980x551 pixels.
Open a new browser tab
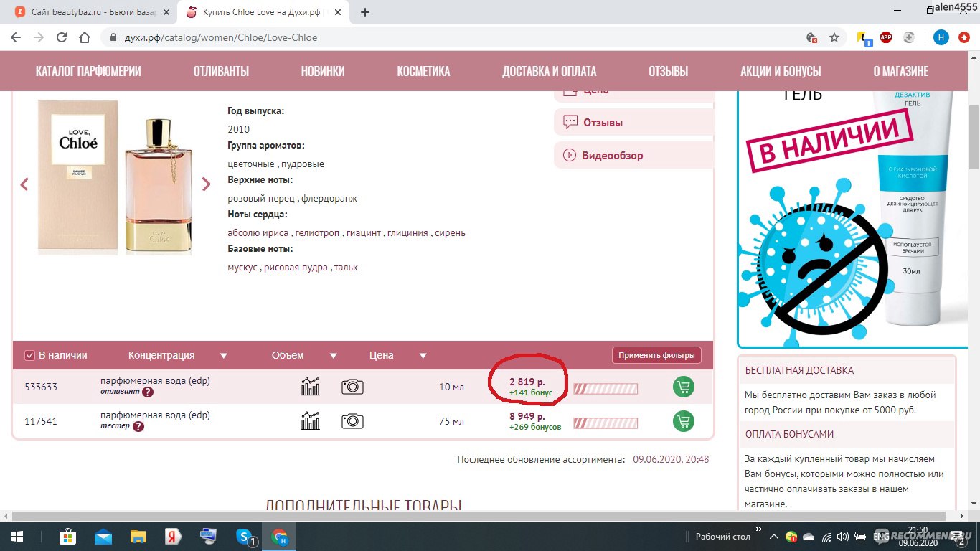[365, 12]
